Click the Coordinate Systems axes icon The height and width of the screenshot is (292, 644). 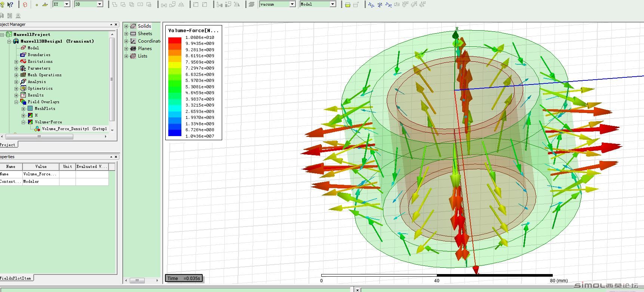tap(133, 41)
